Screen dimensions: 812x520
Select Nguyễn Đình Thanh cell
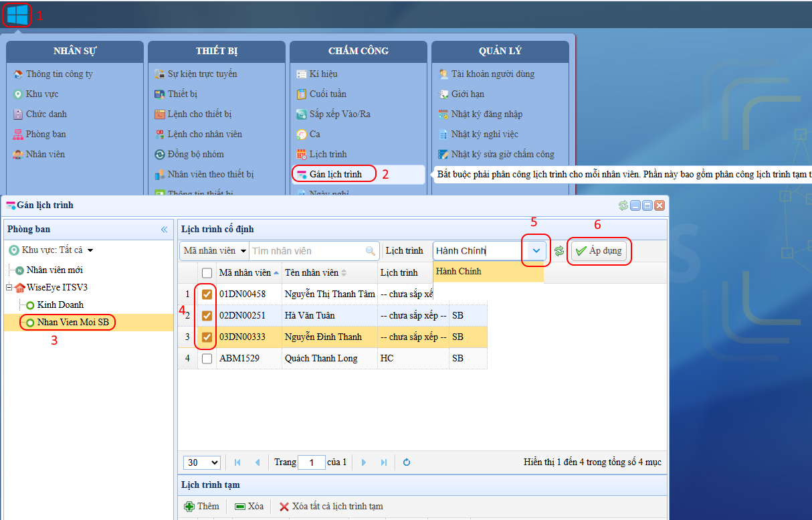click(330, 337)
